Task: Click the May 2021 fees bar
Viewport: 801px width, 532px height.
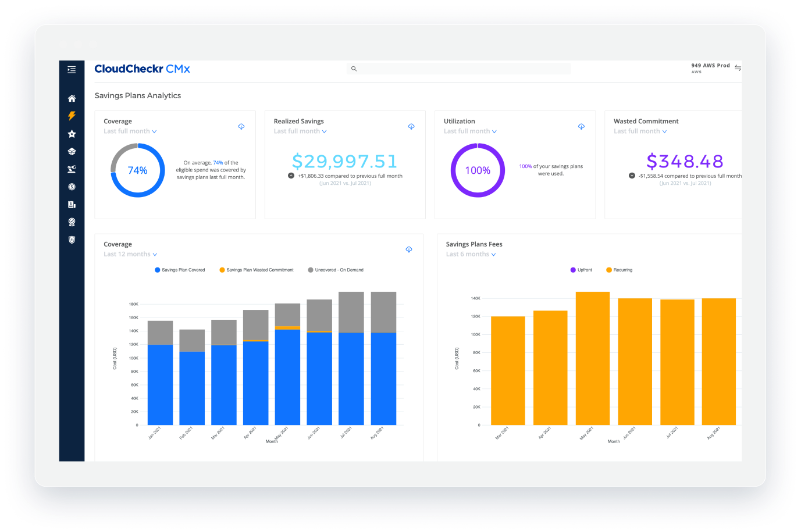Action: pyautogui.click(x=593, y=358)
